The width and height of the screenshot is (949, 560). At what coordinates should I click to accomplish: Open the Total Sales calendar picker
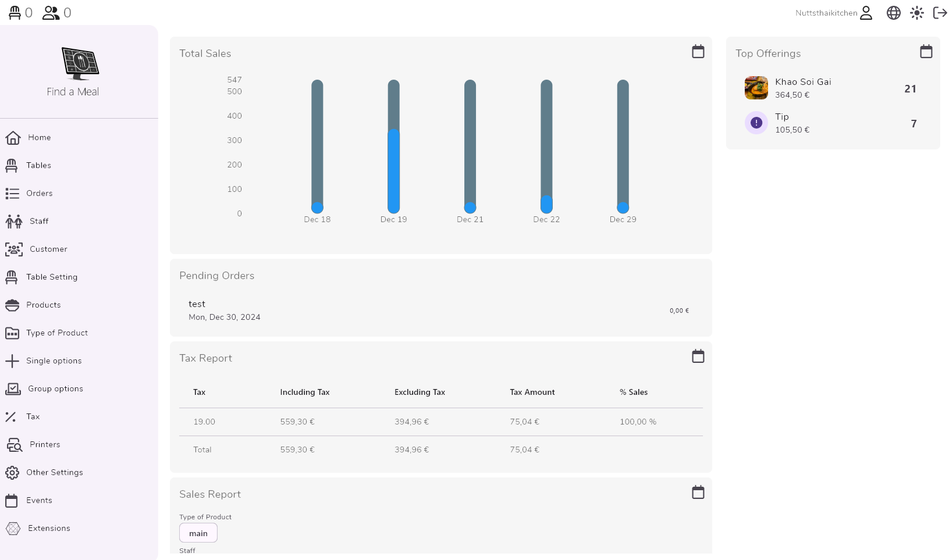coord(698,52)
